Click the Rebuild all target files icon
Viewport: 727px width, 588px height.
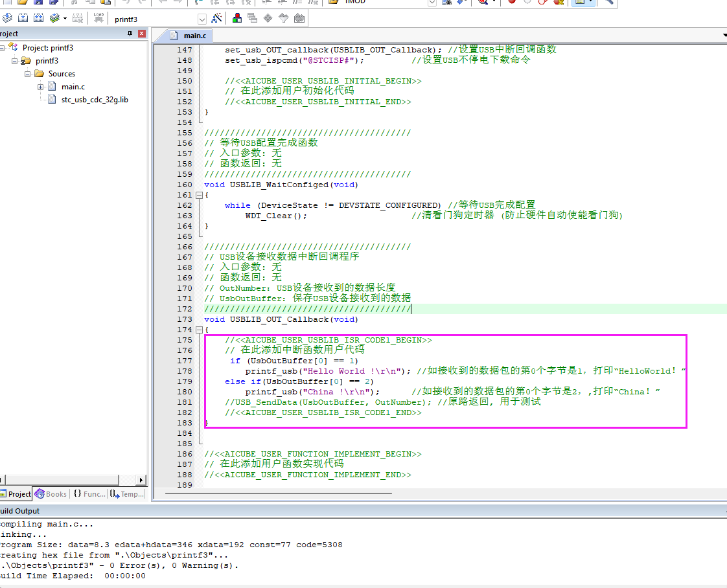38,19
